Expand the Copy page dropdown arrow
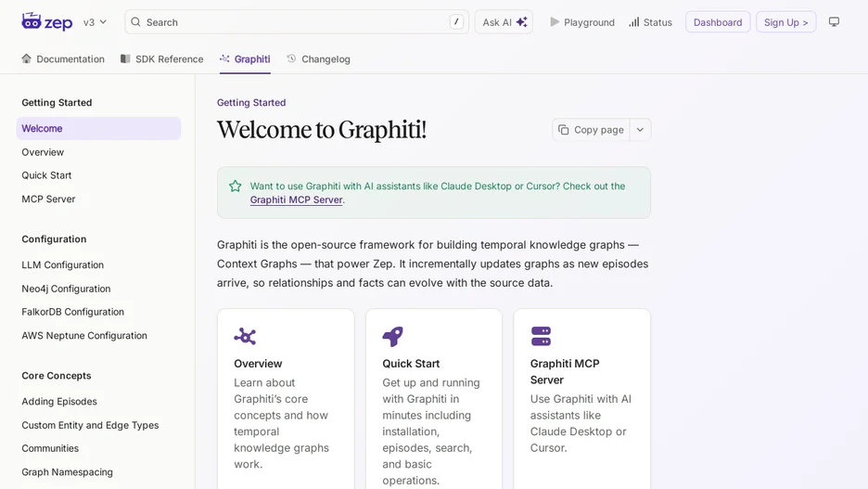Image resolution: width=868 pixels, height=489 pixels. pos(640,130)
